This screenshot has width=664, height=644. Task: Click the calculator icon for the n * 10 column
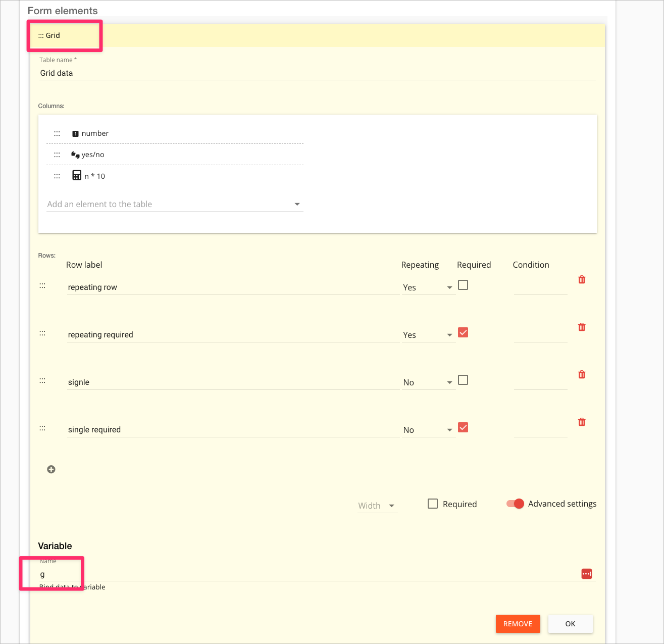tap(77, 175)
